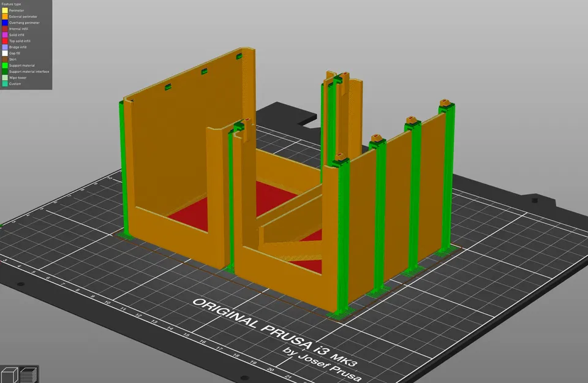The height and width of the screenshot is (383, 588).
Task: Click the pale green Wipe tower swatch
Action: click(x=5, y=78)
